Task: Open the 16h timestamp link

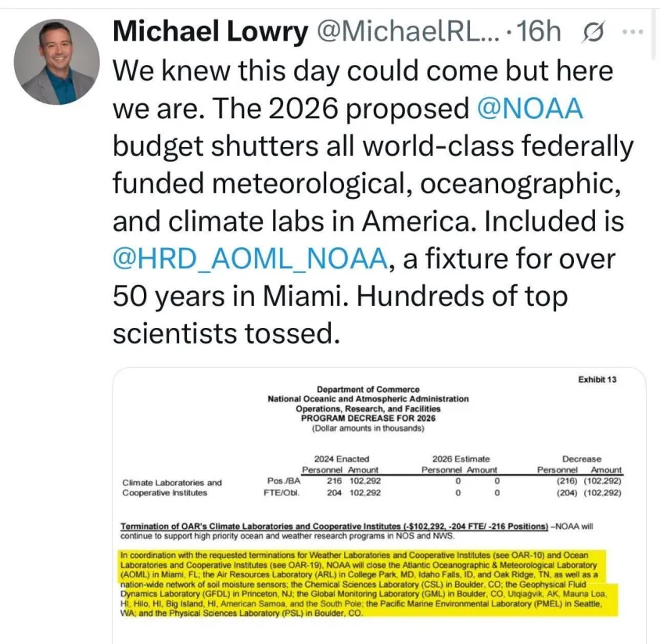Action: point(539,31)
